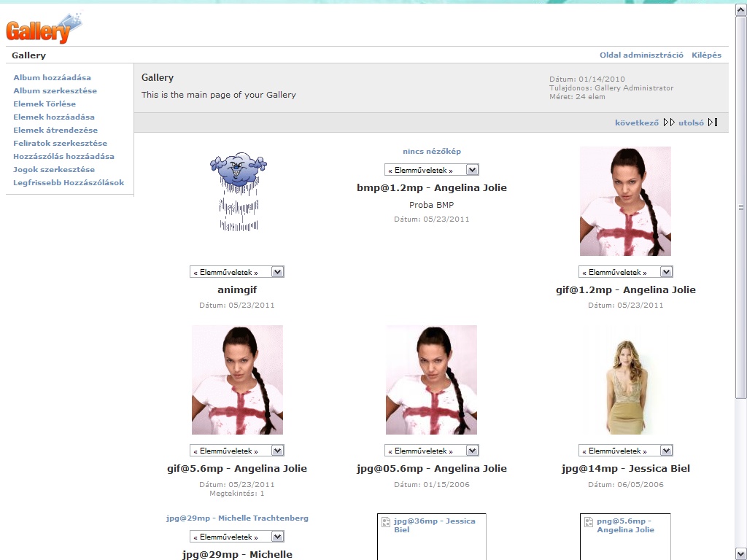Viewport: 747px width, 560px height.
Task: Open the gif@1.2mp Angelina Jolie thumbnail
Action: point(625,201)
